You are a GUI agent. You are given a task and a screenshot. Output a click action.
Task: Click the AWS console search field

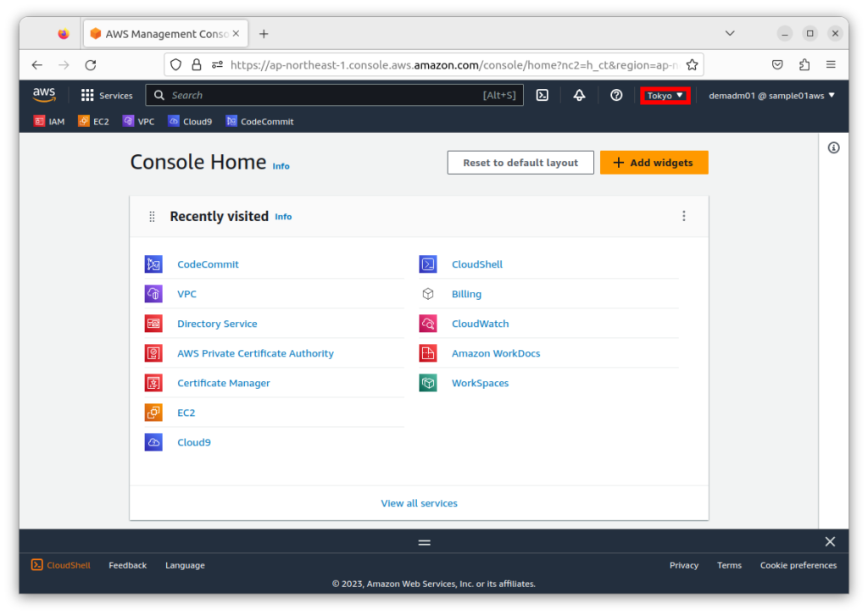click(x=326, y=96)
